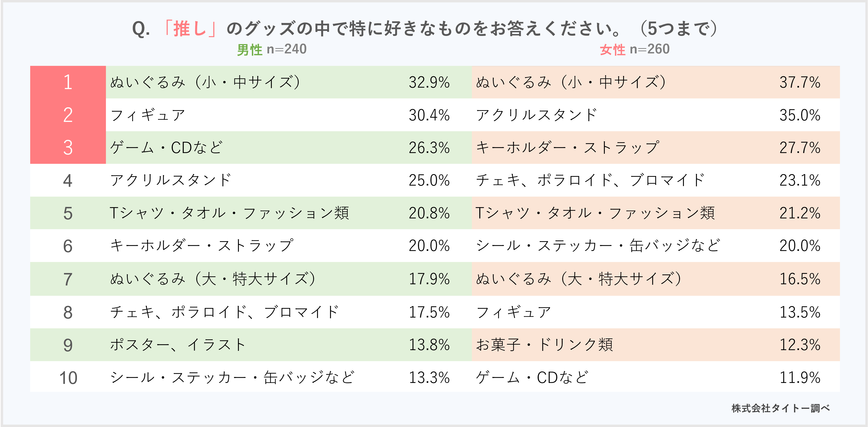The height and width of the screenshot is (427, 868).
Task: Click women's キーホルダー・ストラップ entry at rank 3
Action: coord(567,148)
